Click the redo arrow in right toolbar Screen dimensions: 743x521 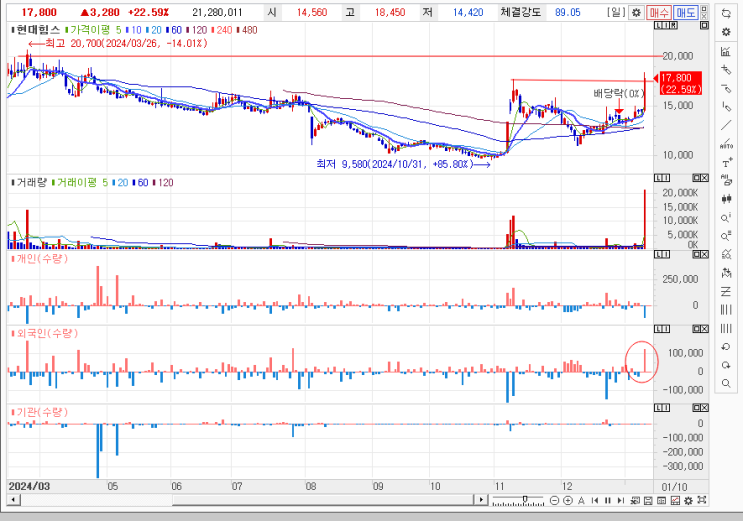click(726, 365)
